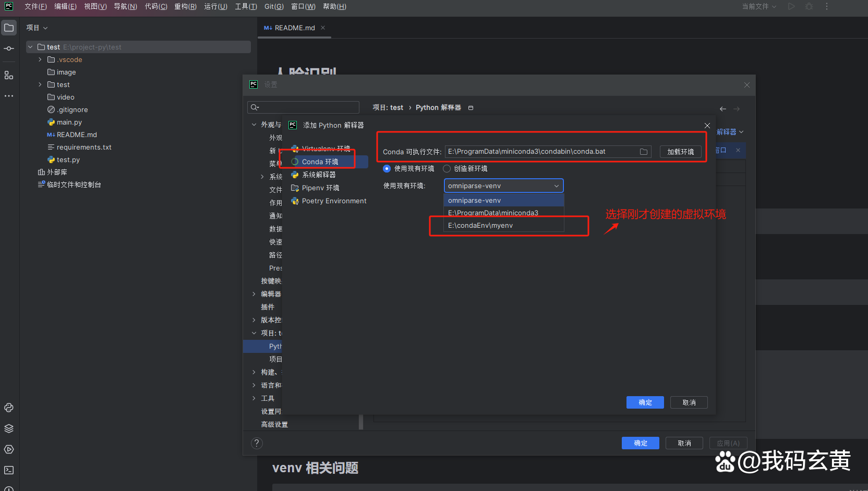This screenshot has height=491, width=868.
Task: Switch to the README.md editor tab
Action: (x=294, y=28)
